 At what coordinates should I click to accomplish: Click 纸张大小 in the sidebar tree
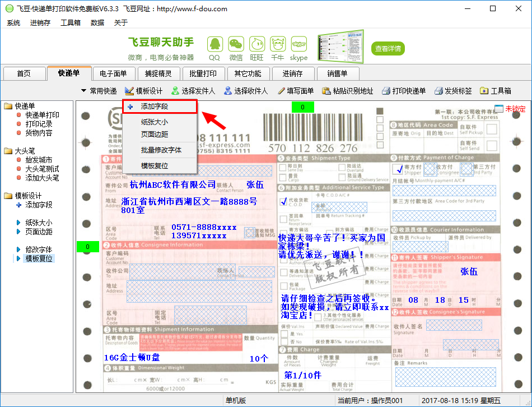point(39,223)
